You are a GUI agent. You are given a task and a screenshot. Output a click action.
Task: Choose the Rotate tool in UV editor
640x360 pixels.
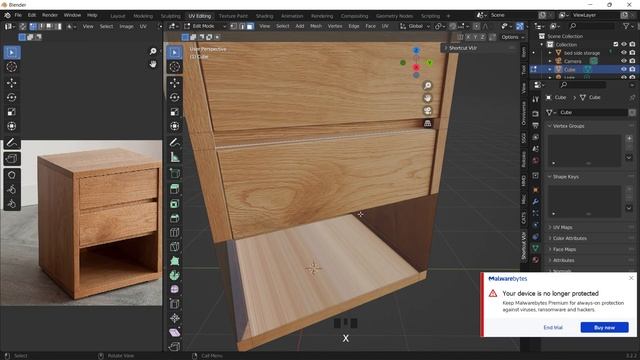coord(11,97)
